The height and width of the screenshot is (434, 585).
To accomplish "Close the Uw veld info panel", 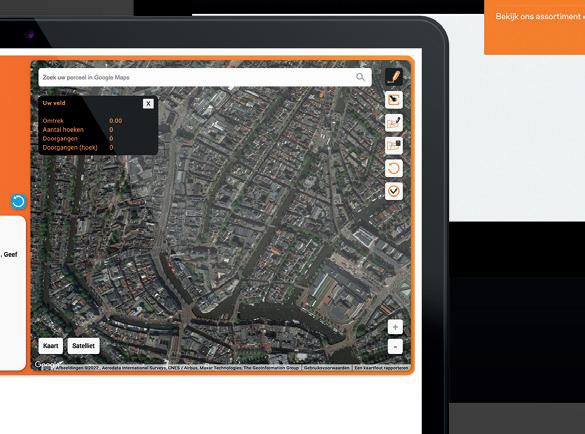I will pos(148,103).
